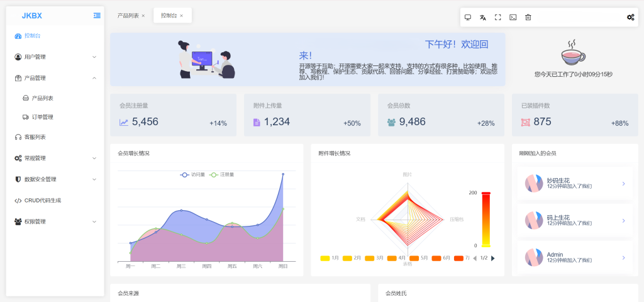Image resolution: width=644 pixels, height=302 pixels.
Task: Click the 常规管理 gears icon
Action: click(x=18, y=158)
